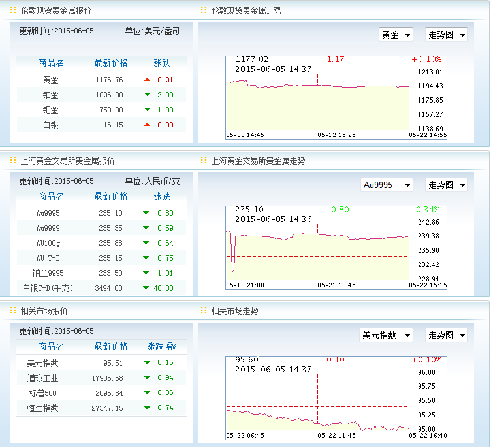
Task: Click the London gold price trend chart
Action: click(317, 97)
